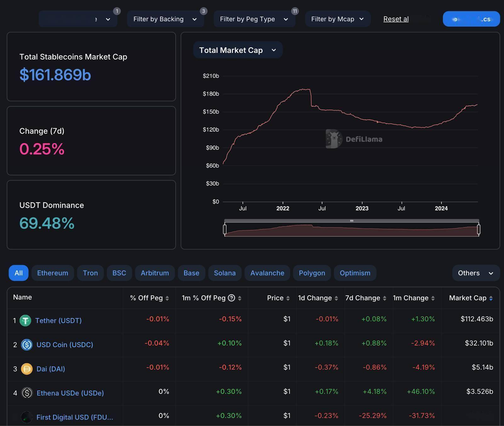Click the -25.29% 7d change value
Image resolution: width=504 pixels, height=426 pixels.
[373, 416]
